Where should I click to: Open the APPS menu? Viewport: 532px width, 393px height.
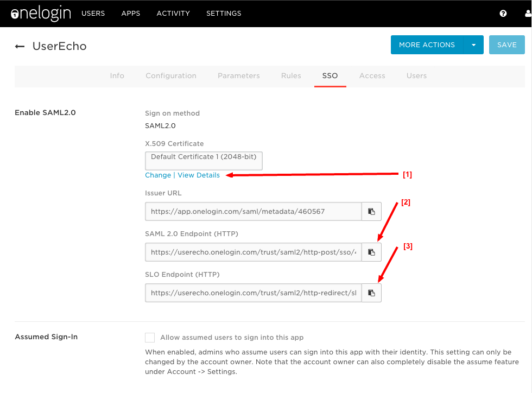coord(131,13)
